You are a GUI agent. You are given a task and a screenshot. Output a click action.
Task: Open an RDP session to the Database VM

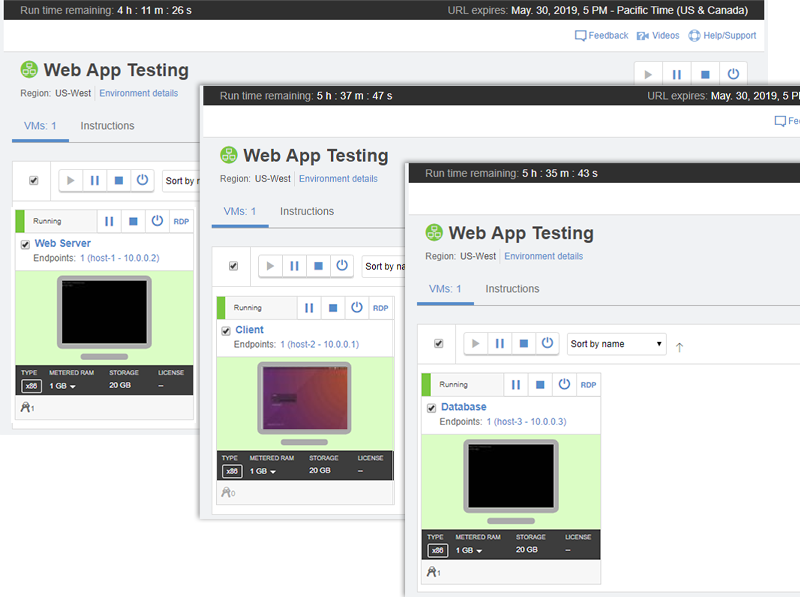588,384
